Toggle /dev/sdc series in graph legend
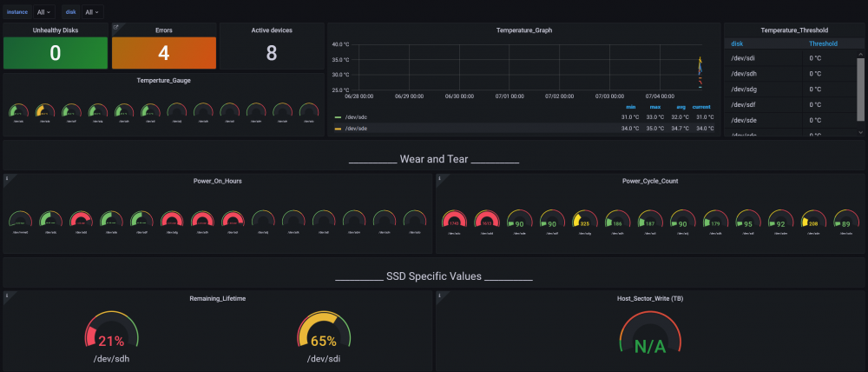868x372 pixels. tap(357, 117)
